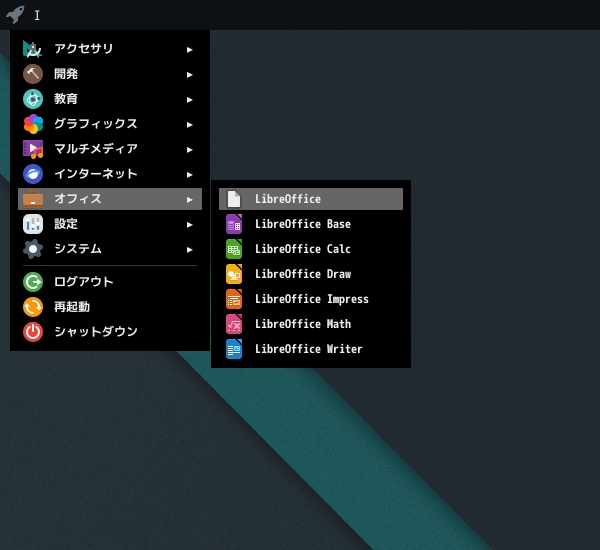
Task: Choose 再起動 to reboot
Action: pos(110,307)
